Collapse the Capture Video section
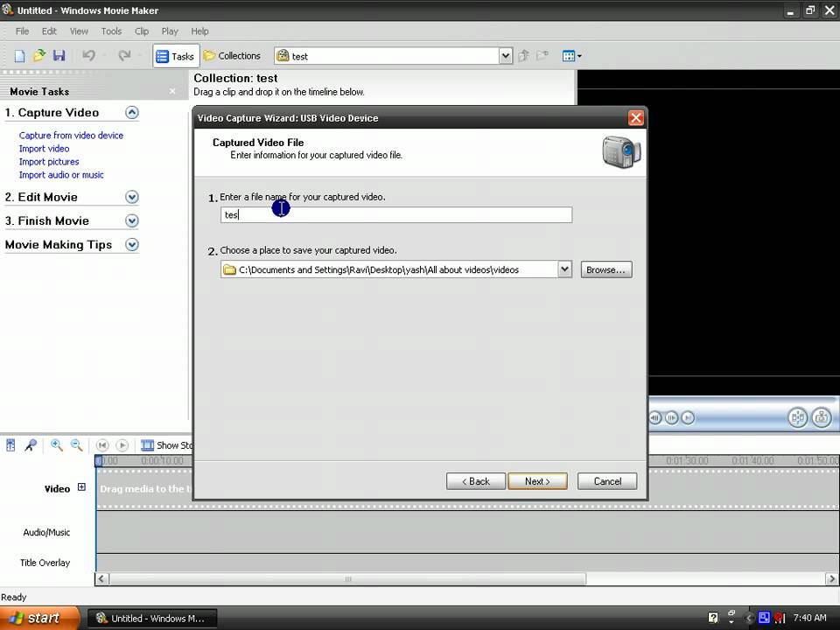The image size is (840, 630). point(132,113)
